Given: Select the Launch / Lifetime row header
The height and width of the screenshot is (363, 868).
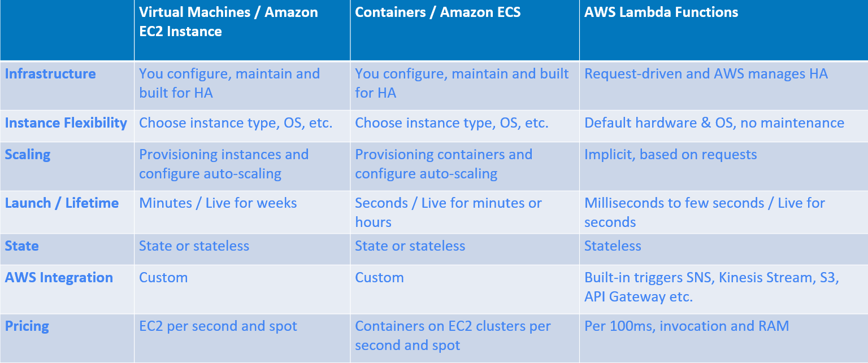Looking at the screenshot, I should [x=62, y=203].
